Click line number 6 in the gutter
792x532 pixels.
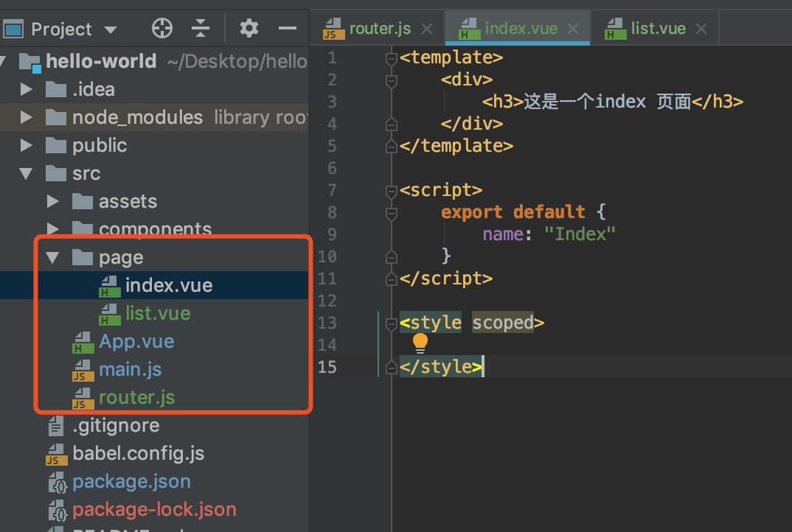point(332,168)
